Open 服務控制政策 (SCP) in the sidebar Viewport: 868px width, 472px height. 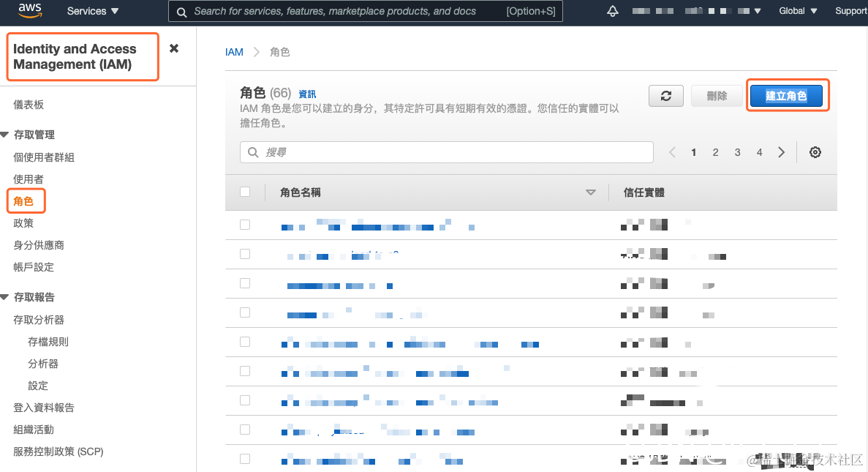(x=58, y=452)
